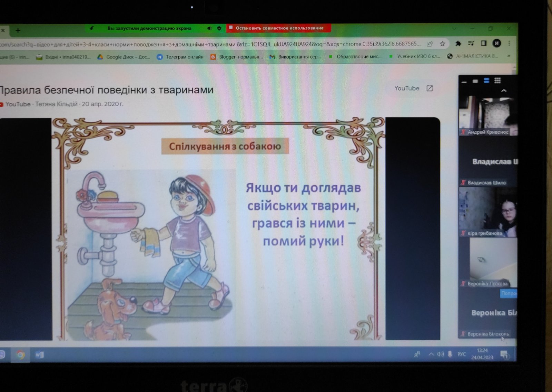Image resolution: width=552 pixels, height=392 pixels.
Task: Click muted mic icon next to Вероніка Білоконь
Action: 463,334
